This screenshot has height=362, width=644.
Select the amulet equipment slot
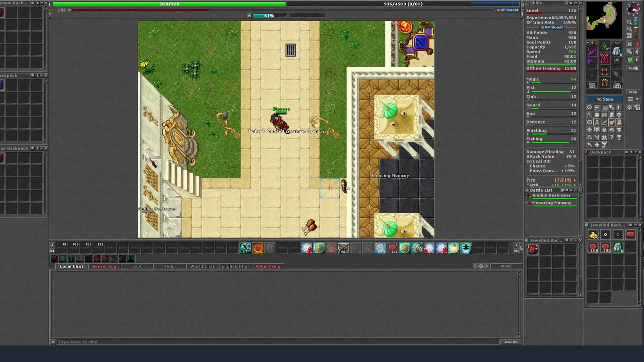click(592, 51)
